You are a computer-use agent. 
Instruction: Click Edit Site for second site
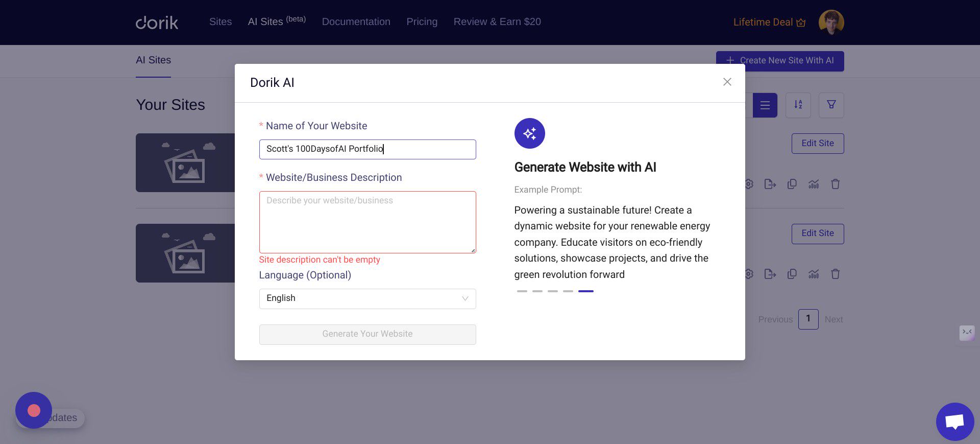coord(818,233)
